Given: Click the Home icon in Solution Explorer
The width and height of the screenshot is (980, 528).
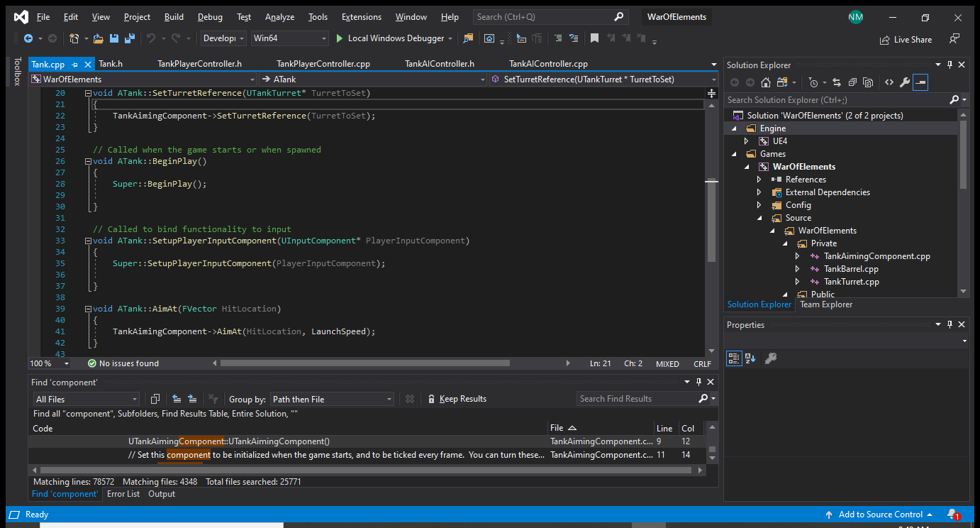Looking at the screenshot, I should [766, 82].
